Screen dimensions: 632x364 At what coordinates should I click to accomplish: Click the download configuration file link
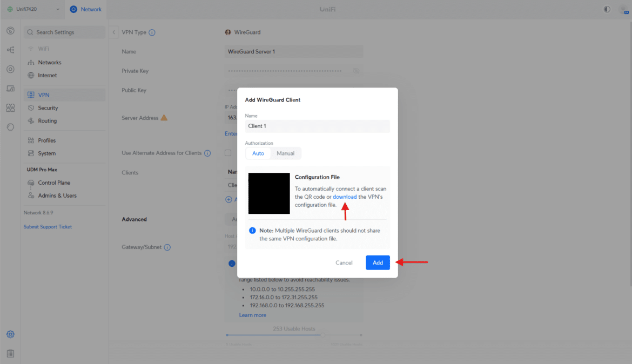(345, 197)
